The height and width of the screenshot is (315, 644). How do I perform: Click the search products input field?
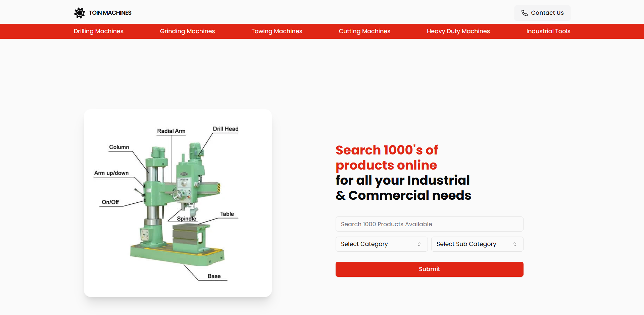pyautogui.click(x=429, y=224)
